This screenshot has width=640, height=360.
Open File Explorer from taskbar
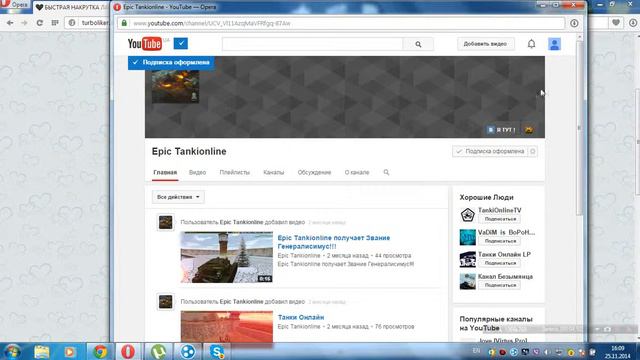(42, 351)
